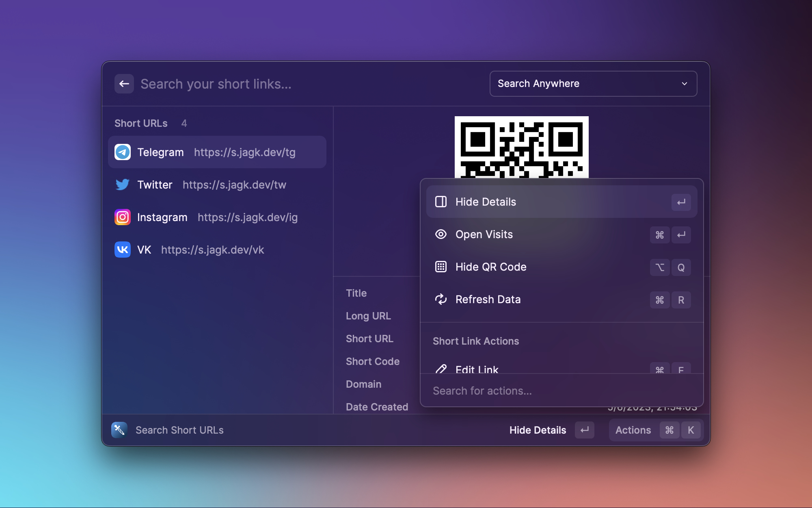Click the Refresh Data arrows icon
The image size is (812, 508).
441,300
